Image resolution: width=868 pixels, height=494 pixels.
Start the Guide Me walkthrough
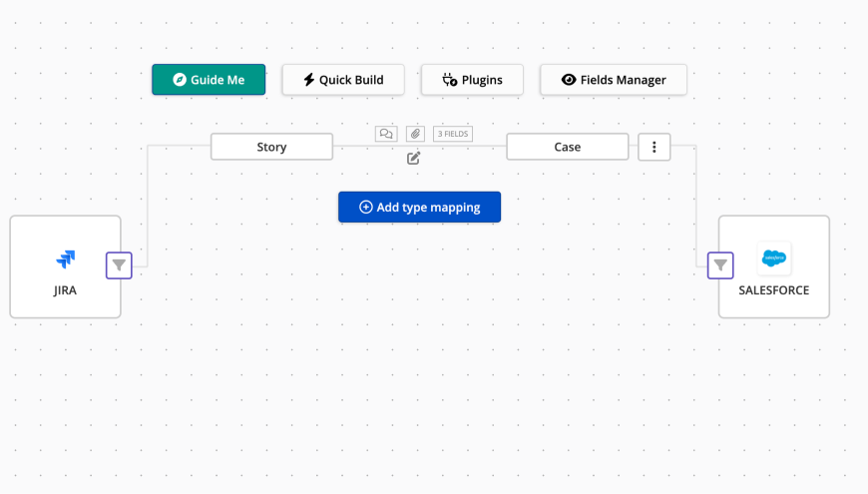[x=209, y=80]
